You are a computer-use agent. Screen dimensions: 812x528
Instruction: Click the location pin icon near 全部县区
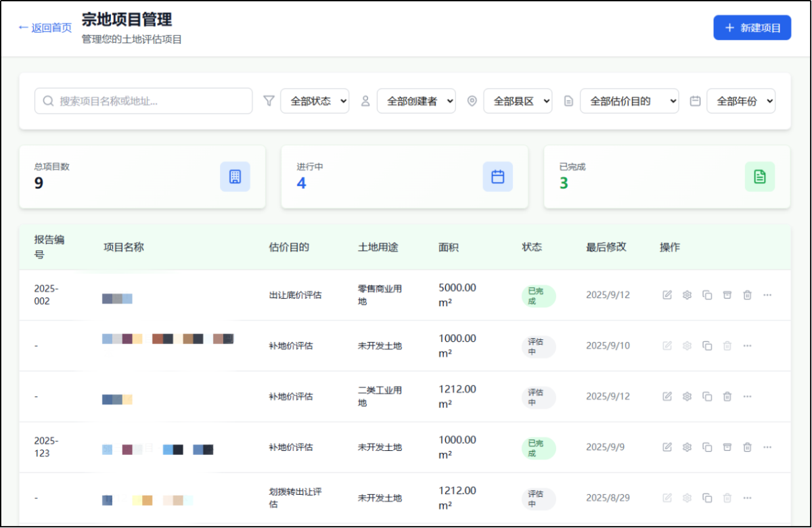click(472, 100)
